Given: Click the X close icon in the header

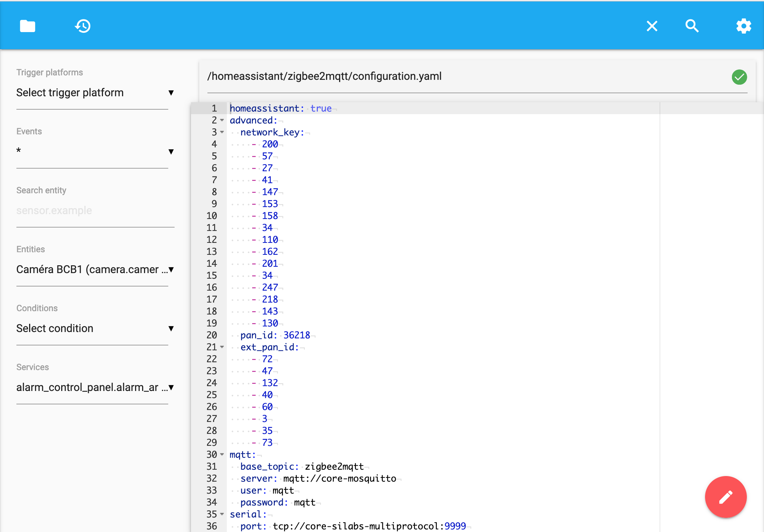Looking at the screenshot, I should click(x=652, y=26).
